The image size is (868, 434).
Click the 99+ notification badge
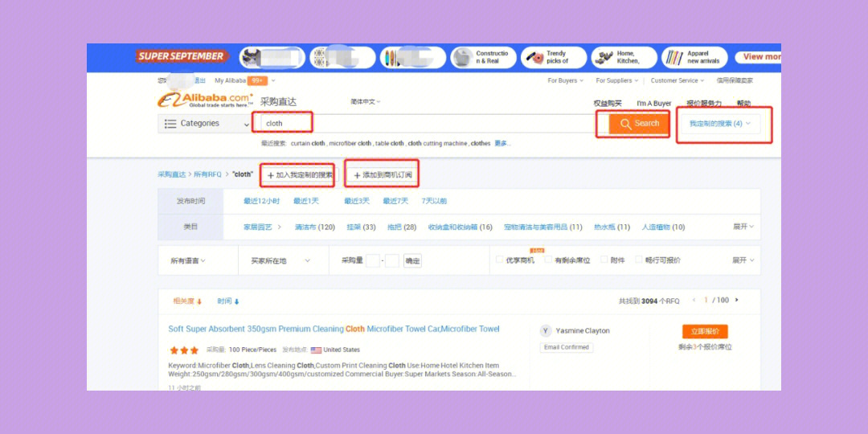coord(257,81)
